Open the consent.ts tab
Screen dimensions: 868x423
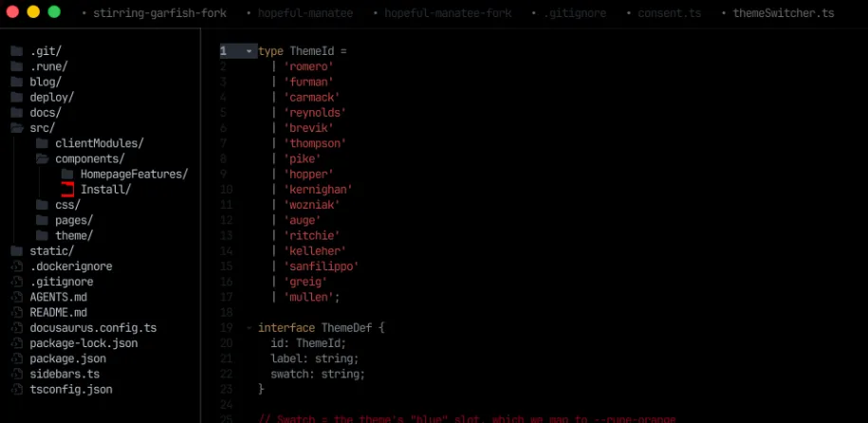(x=670, y=13)
